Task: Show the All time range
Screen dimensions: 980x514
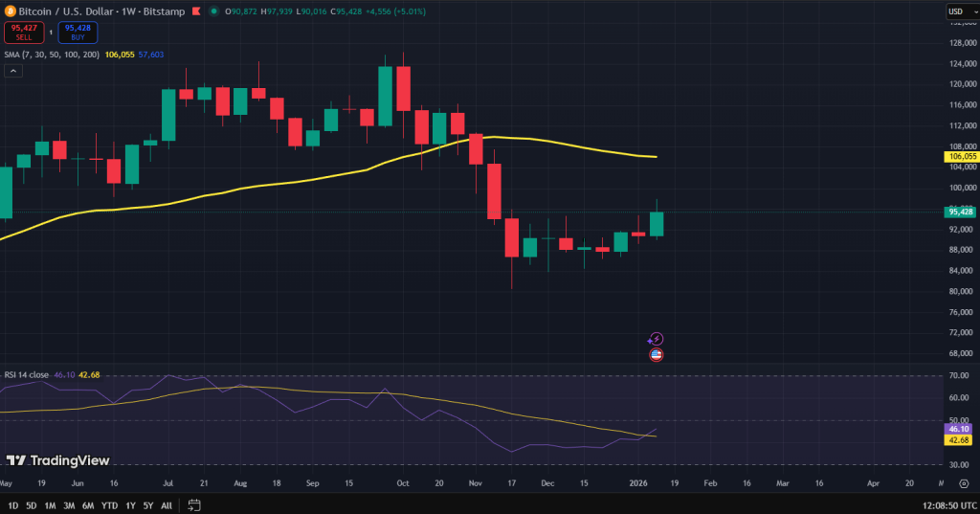Action: pyautogui.click(x=167, y=504)
